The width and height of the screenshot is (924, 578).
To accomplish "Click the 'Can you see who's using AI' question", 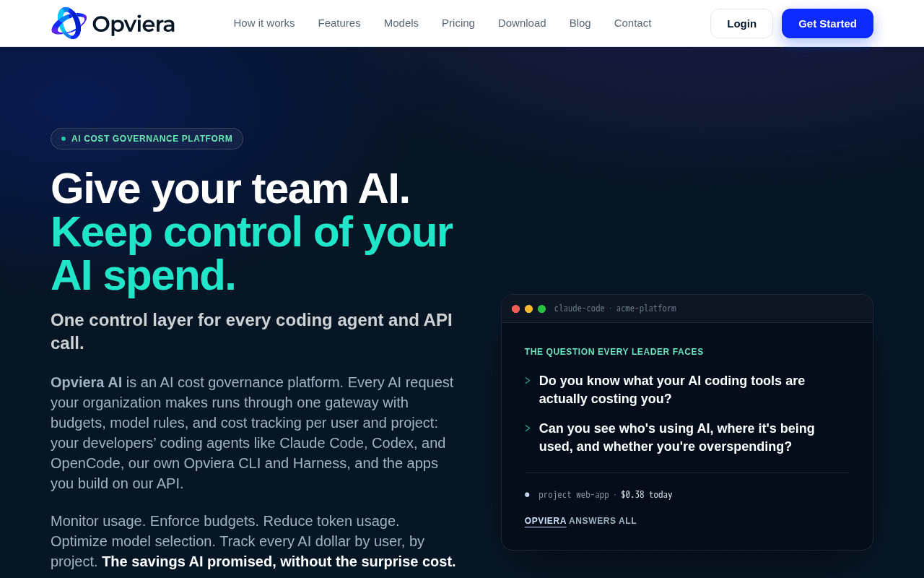I will click(677, 438).
